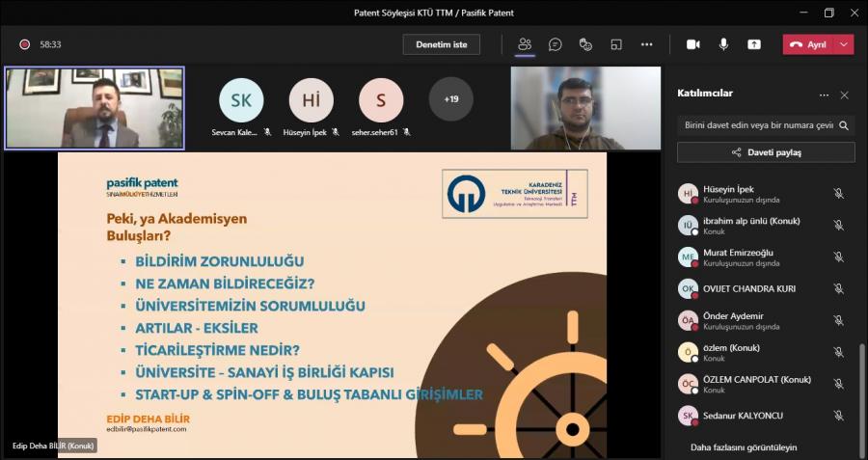Open the reactions icon in toolbar

point(585,44)
